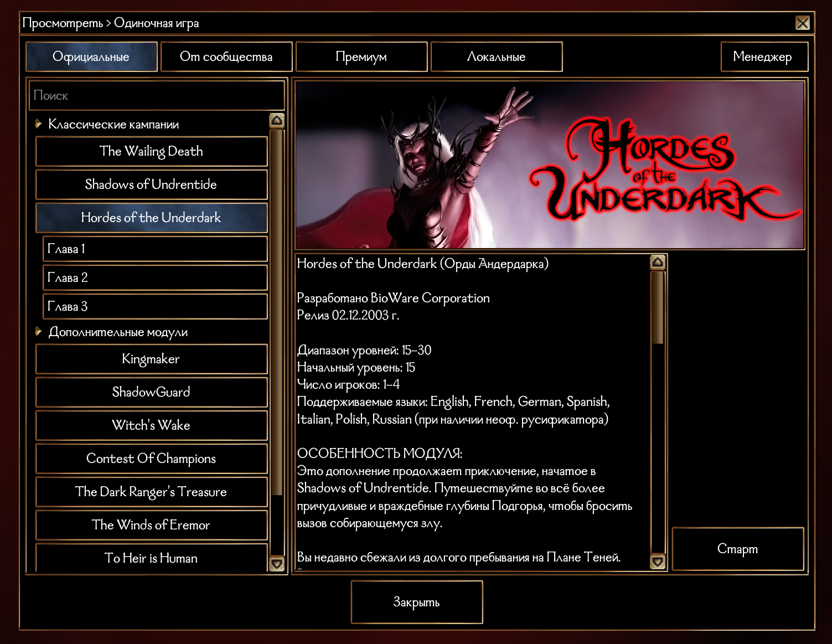Start the module with the Старт button
This screenshot has height=644, width=832.
[x=738, y=549]
